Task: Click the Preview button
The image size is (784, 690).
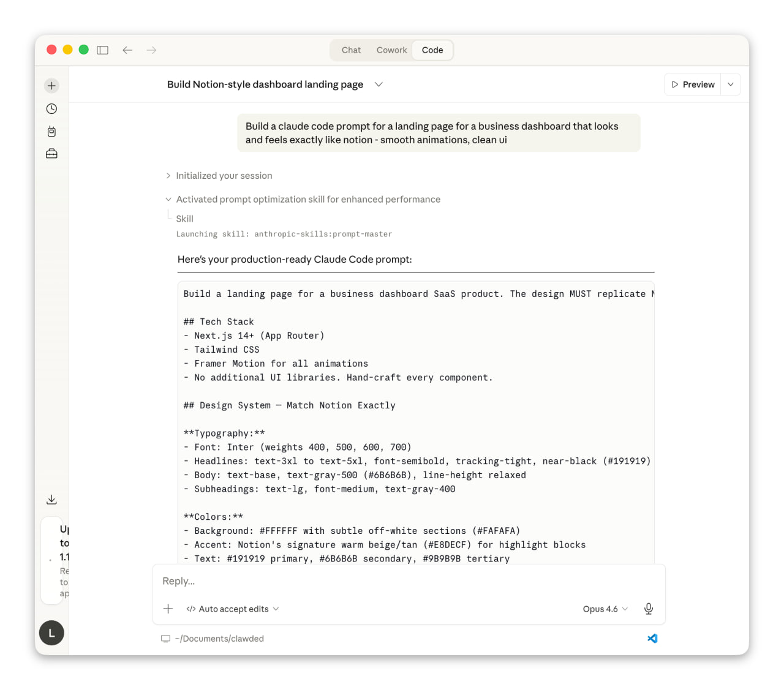Action: (x=693, y=84)
